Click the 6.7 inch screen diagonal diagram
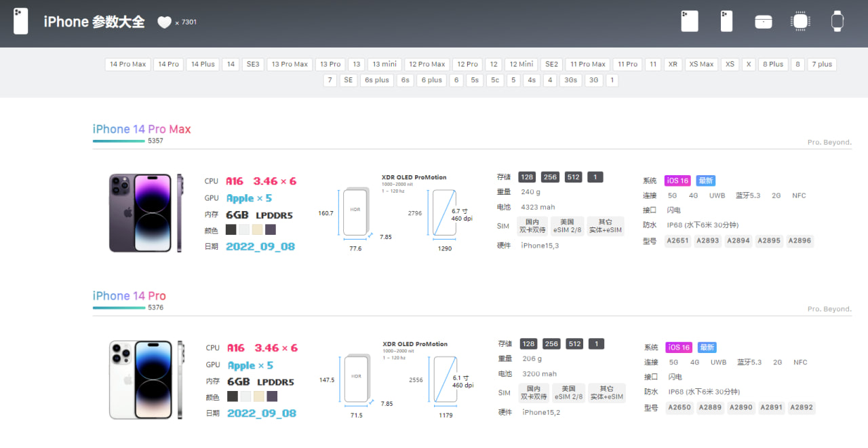 point(445,212)
